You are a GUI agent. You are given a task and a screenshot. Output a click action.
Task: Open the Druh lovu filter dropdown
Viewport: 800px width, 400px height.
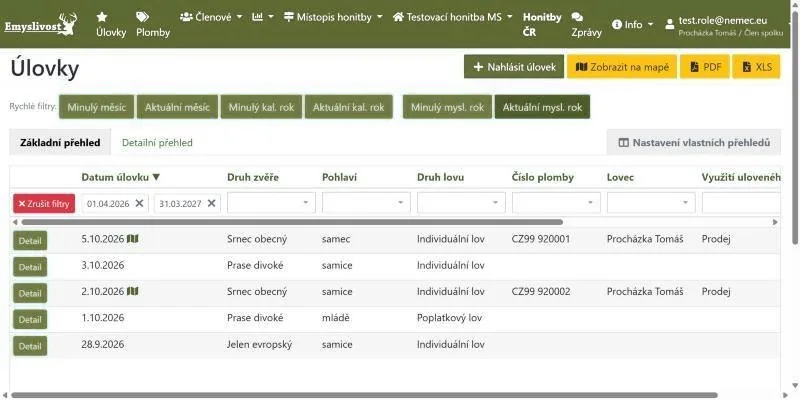click(461, 203)
